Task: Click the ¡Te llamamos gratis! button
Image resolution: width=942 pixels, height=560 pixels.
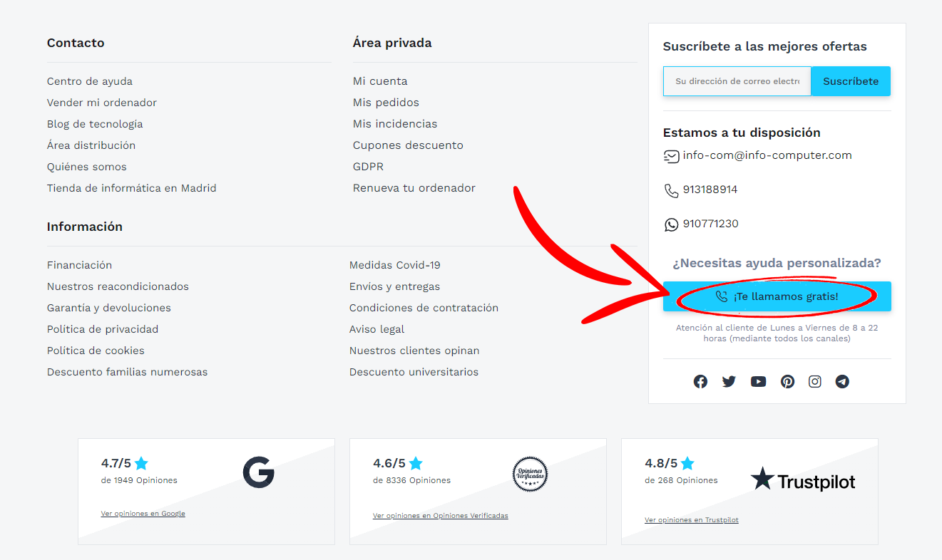Action: pyautogui.click(x=777, y=296)
